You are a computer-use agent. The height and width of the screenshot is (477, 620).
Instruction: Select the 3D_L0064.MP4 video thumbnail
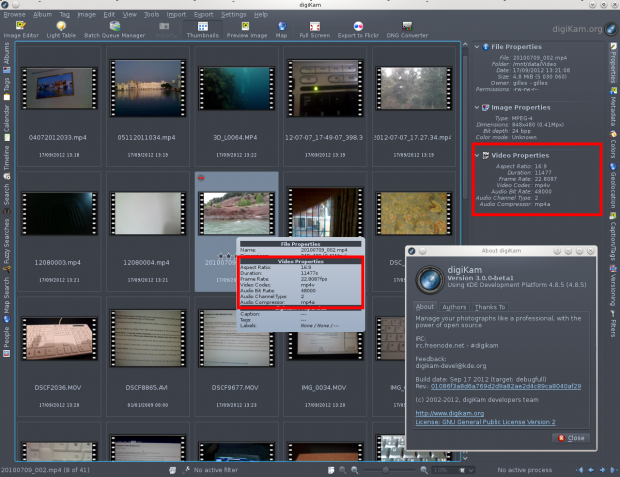[236, 89]
